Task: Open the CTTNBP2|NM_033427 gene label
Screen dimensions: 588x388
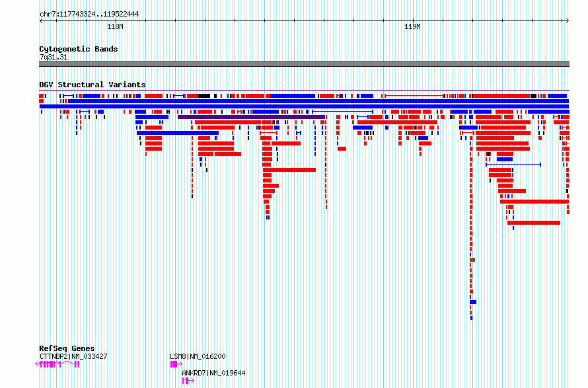Action: tap(73, 356)
